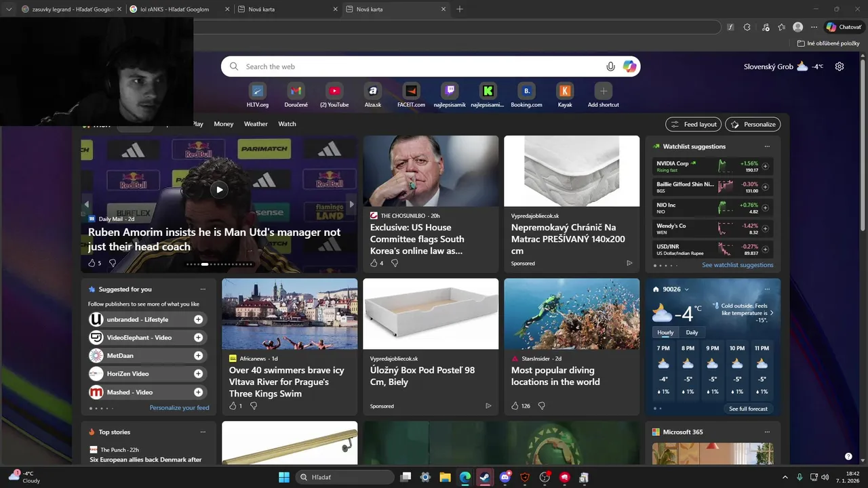This screenshot has height=488, width=868.
Task: Open the Favorites star list icon
Action: [x=781, y=27]
